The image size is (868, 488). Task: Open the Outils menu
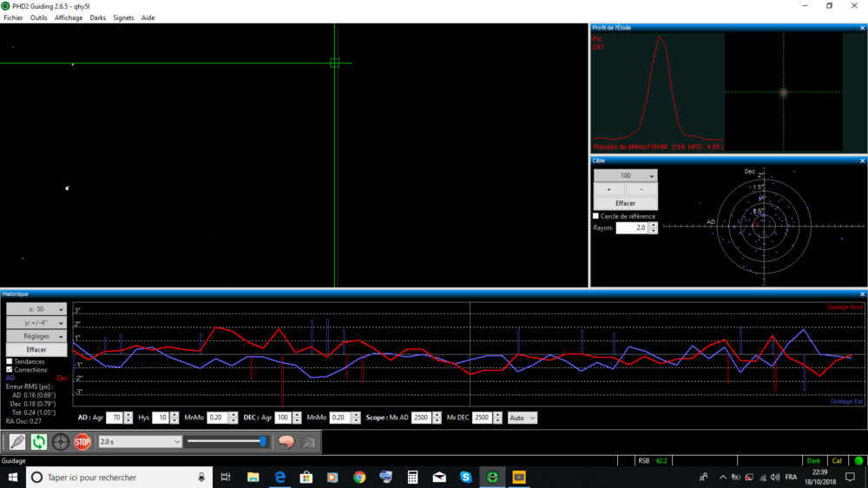coord(39,17)
